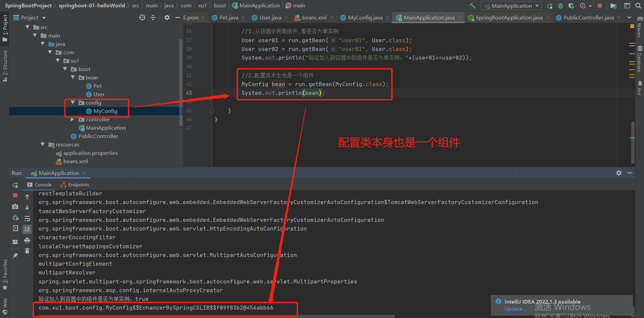Click the MainApplication breadcrumb in the navigation bar
This screenshot has height=318, width=644.
tap(259, 6)
